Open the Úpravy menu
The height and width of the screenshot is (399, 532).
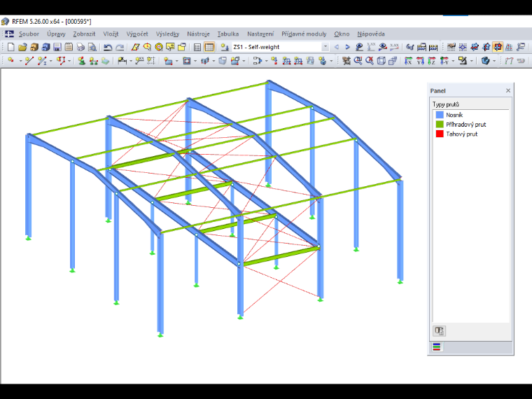click(x=56, y=34)
